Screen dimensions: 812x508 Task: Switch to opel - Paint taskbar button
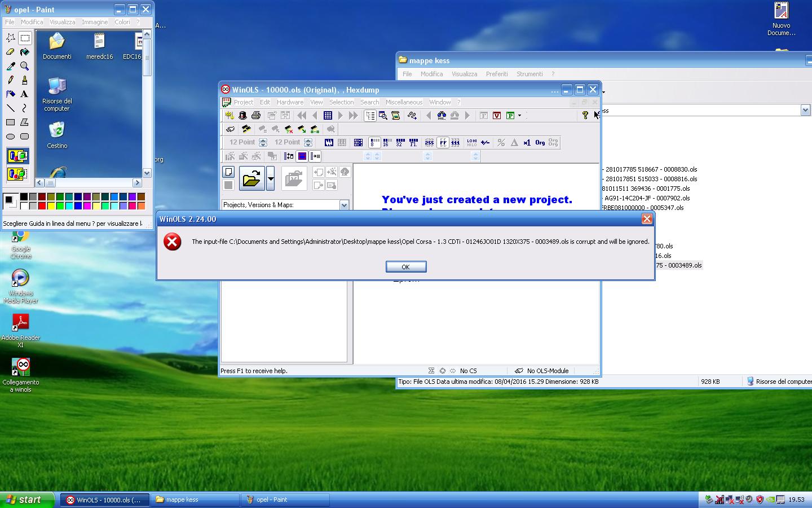pos(285,500)
